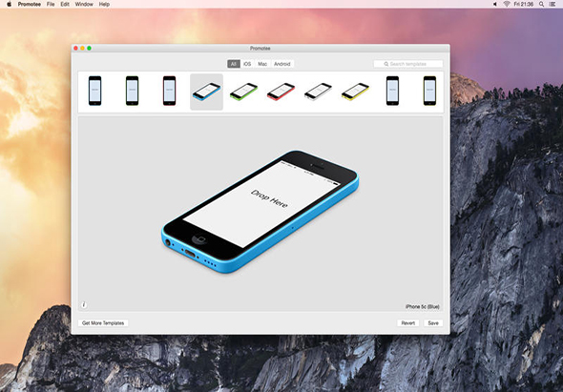563x392 pixels.
Task: Select the angled yellow iPhone 5c template
Action: [355, 92]
